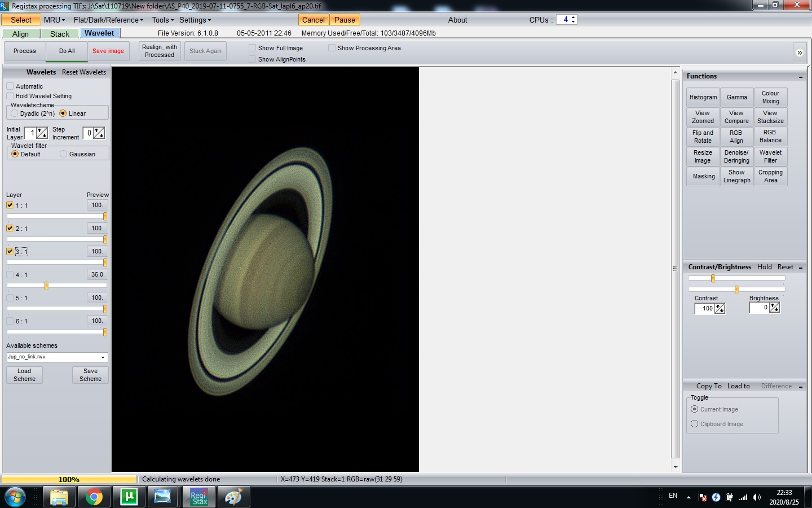Launch Google Chrome from the taskbar

(x=94, y=497)
